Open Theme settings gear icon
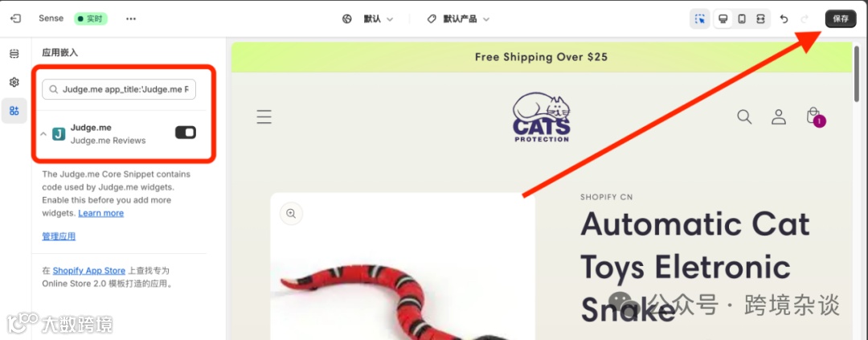This screenshot has width=868, height=340. pos(14,82)
